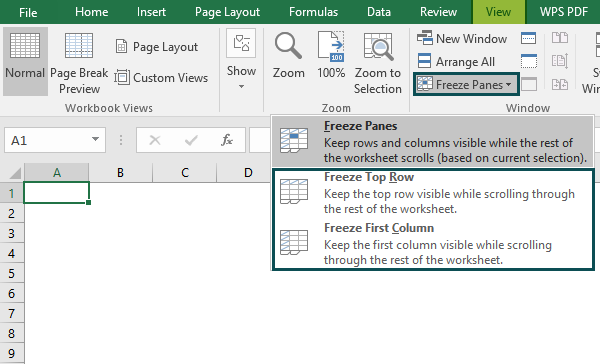The width and height of the screenshot is (600, 364).
Task: Select column B header
Action: (x=121, y=173)
